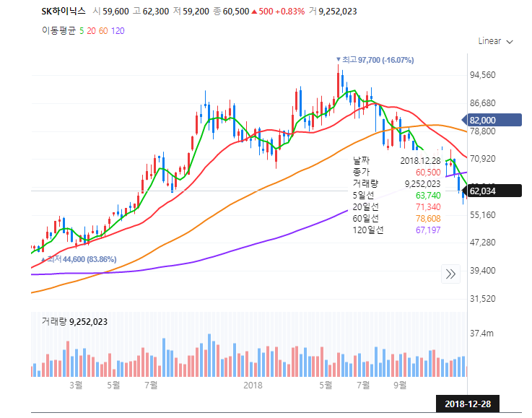
Task: Click the 고 62,300 high price header
Action: pyautogui.click(x=151, y=12)
